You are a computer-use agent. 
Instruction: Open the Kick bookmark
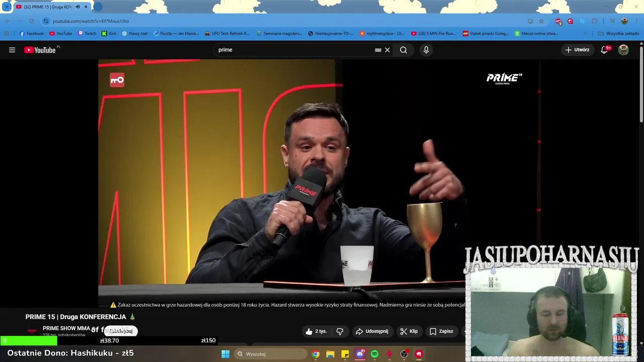[109, 34]
